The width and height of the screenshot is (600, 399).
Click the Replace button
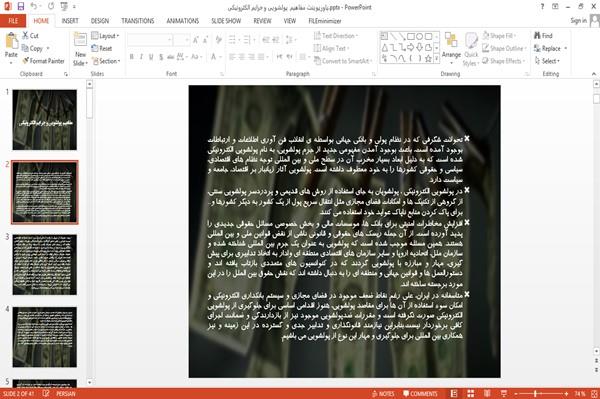[550, 49]
